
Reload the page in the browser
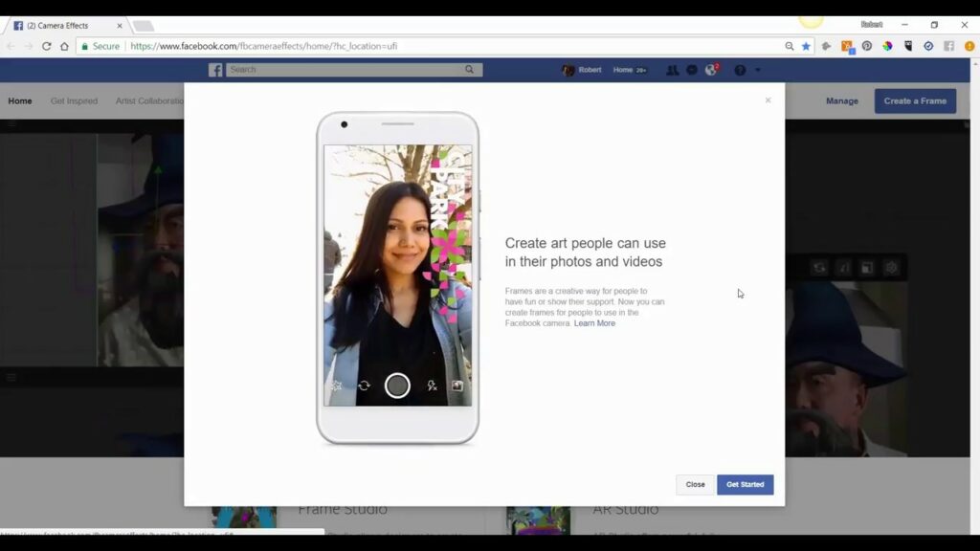(46, 46)
